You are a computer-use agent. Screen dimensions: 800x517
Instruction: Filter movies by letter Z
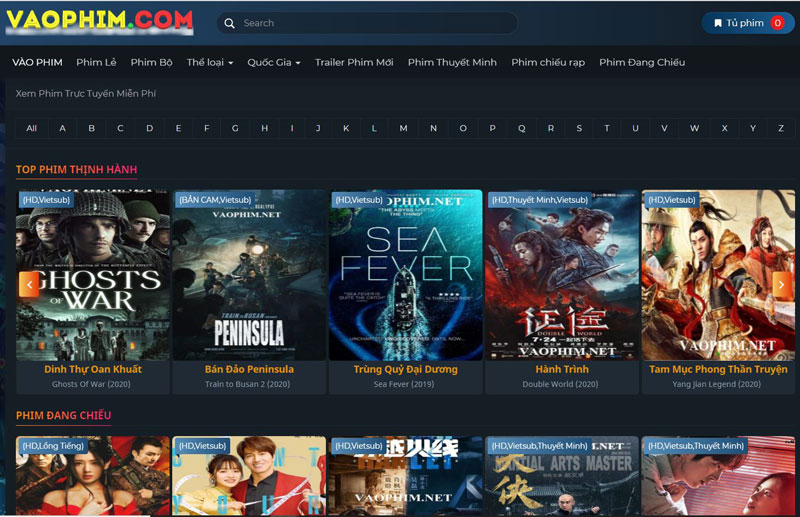(781, 128)
